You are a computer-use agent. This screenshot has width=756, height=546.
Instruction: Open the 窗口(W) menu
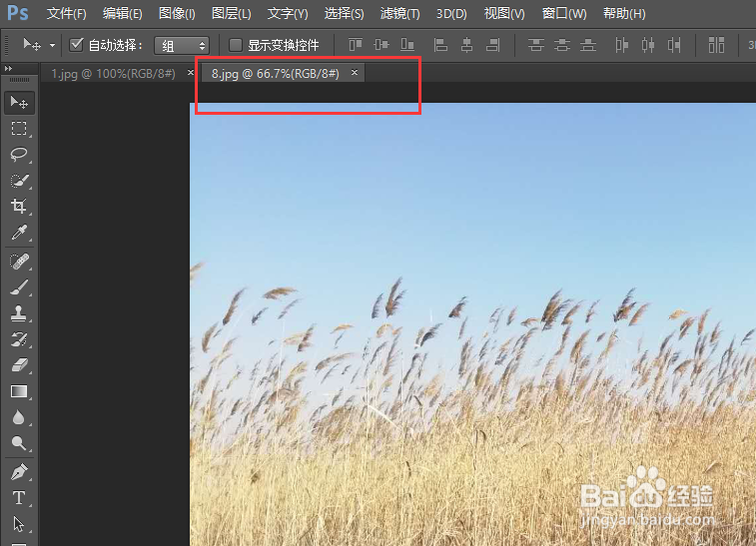pos(564,13)
